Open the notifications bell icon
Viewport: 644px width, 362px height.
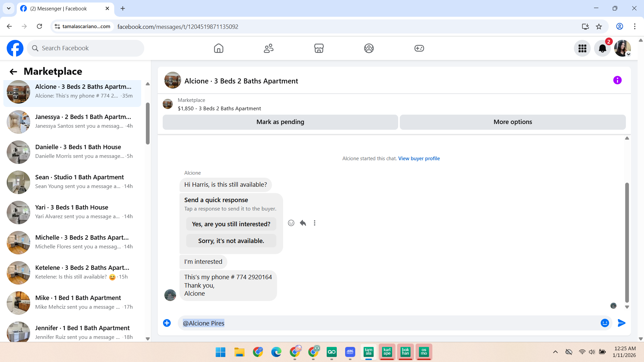[x=602, y=49]
